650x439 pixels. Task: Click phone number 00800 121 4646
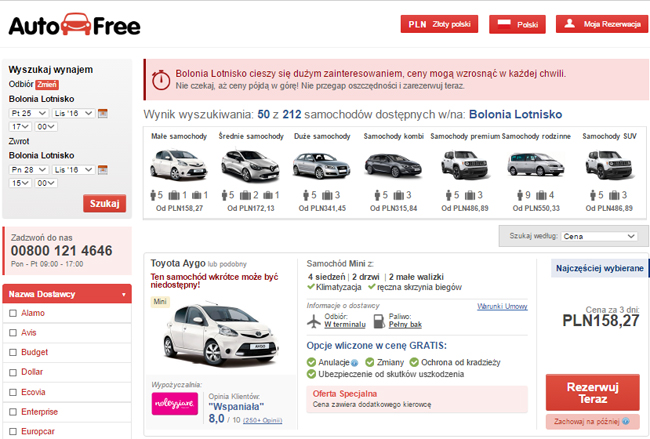pyautogui.click(x=61, y=251)
